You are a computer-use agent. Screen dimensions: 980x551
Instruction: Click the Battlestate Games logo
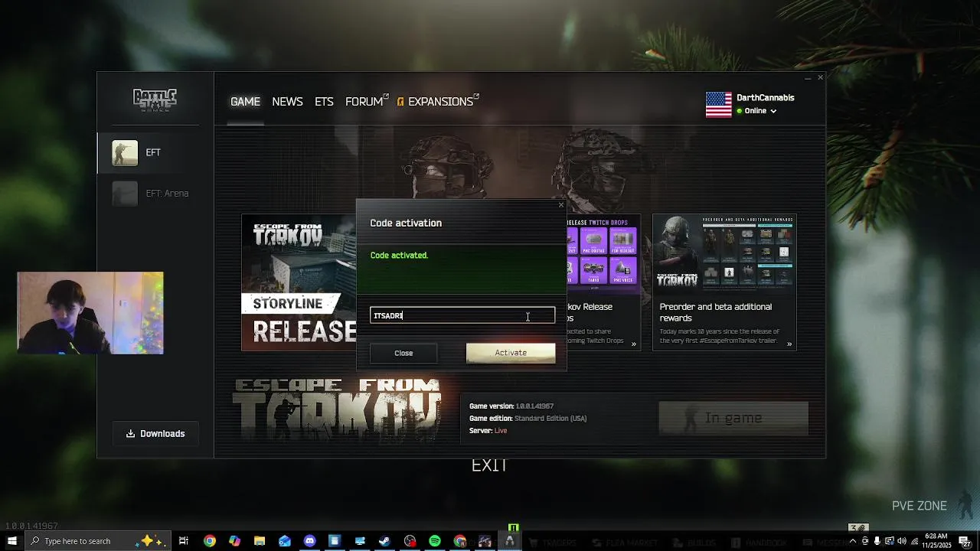pos(155,100)
